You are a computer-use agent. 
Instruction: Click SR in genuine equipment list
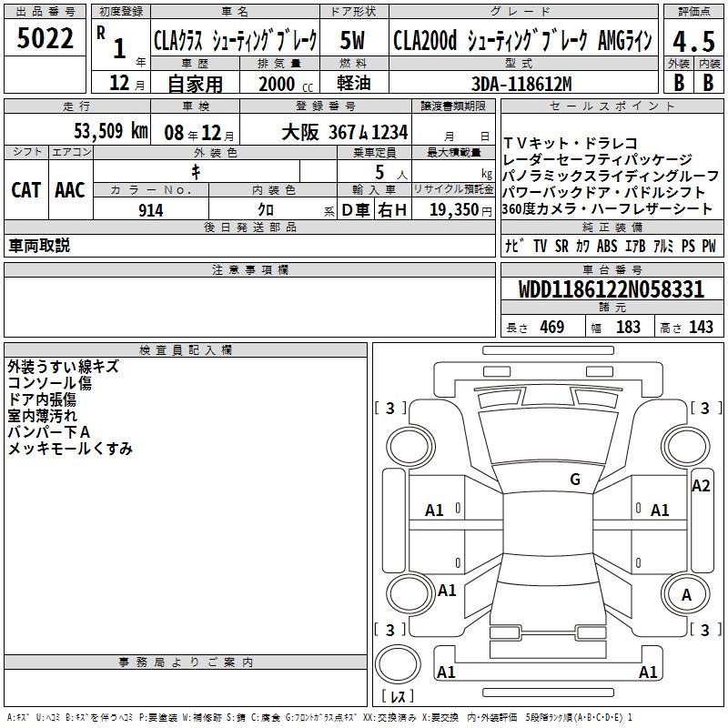click(x=561, y=246)
